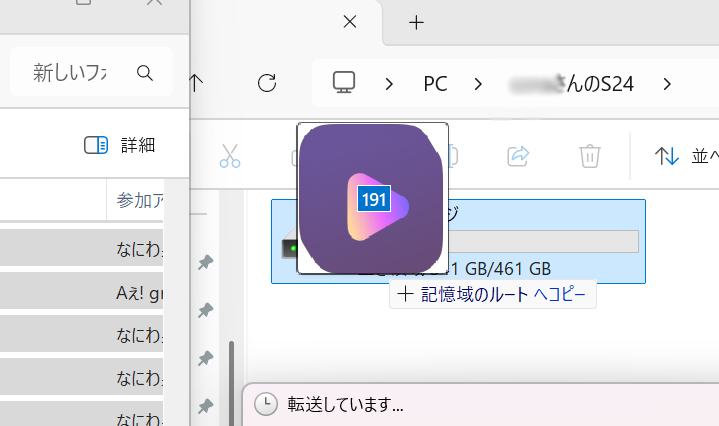719x426 pixels.
Task: Click the clock icon beside 転送しています
Action: point(265,405)
